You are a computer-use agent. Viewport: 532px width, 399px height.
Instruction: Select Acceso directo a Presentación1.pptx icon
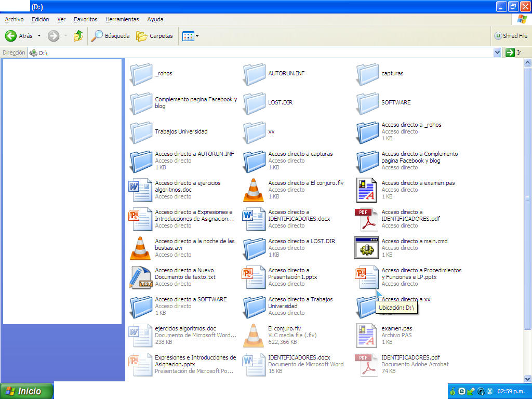tap(254, 277)
